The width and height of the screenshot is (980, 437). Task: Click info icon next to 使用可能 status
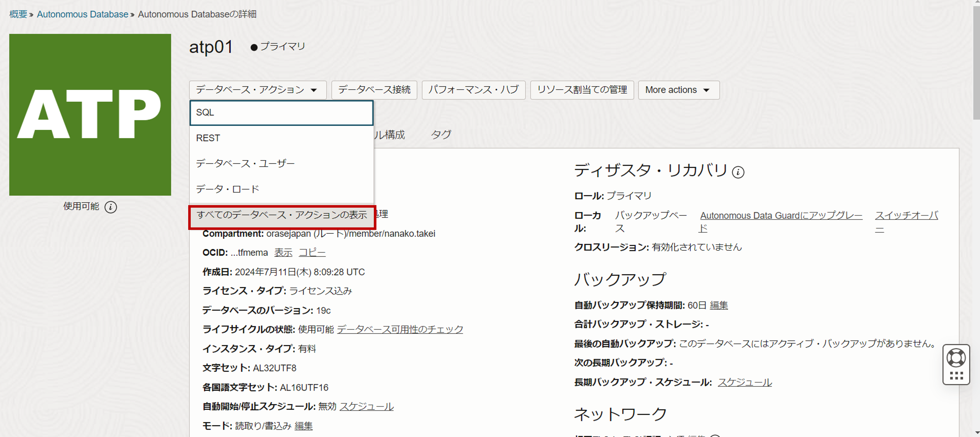110,207
